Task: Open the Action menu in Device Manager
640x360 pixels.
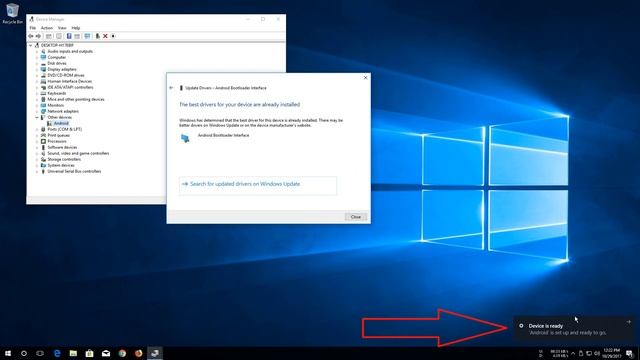Action: coord(47,28)
